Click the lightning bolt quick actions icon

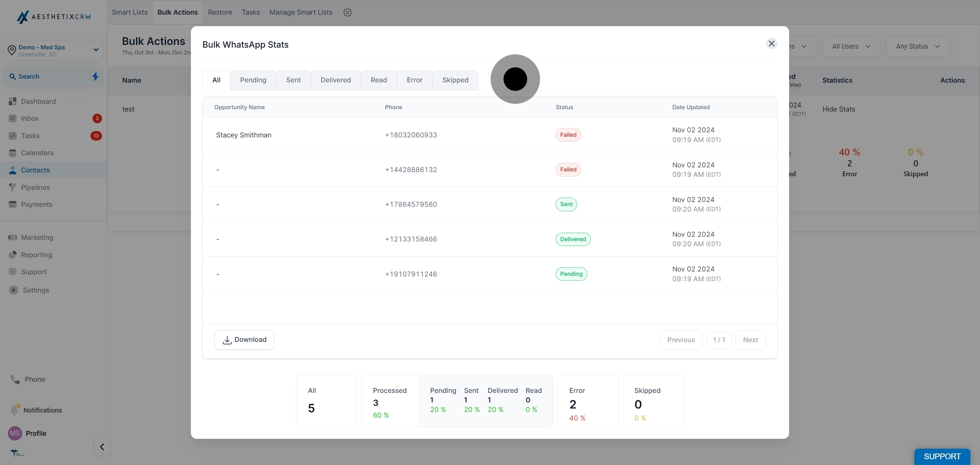tap(95, 77)
